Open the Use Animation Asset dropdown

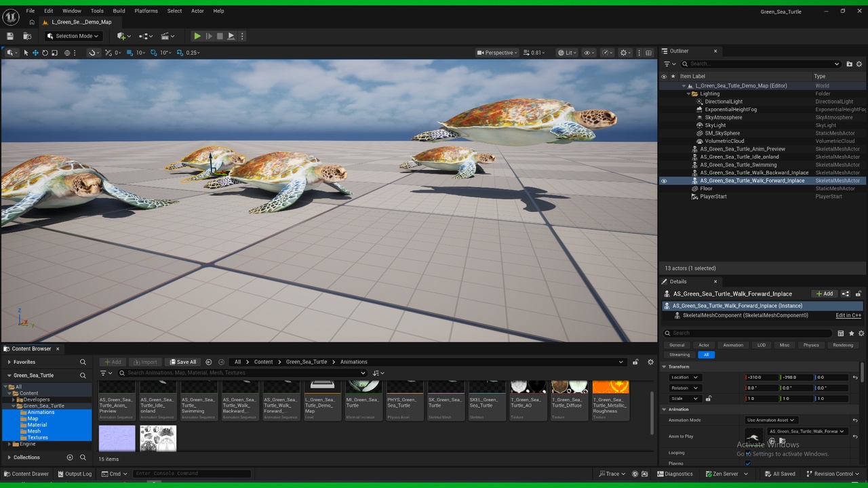[771, 420]
